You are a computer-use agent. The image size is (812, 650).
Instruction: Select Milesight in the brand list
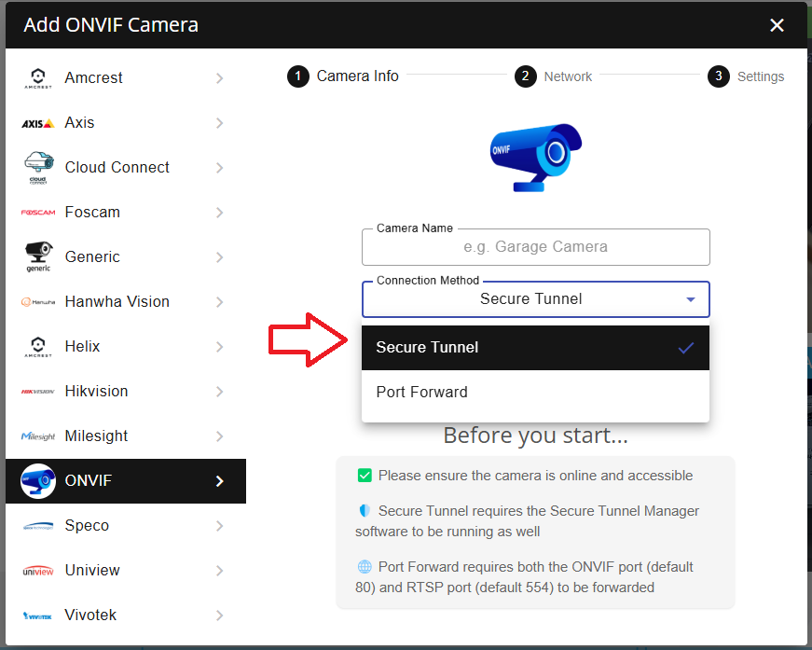[x=126, y=436]
